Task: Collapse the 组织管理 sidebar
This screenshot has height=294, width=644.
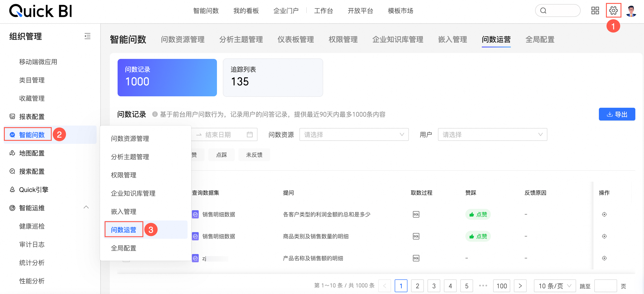Action: (x=88, y=36)
